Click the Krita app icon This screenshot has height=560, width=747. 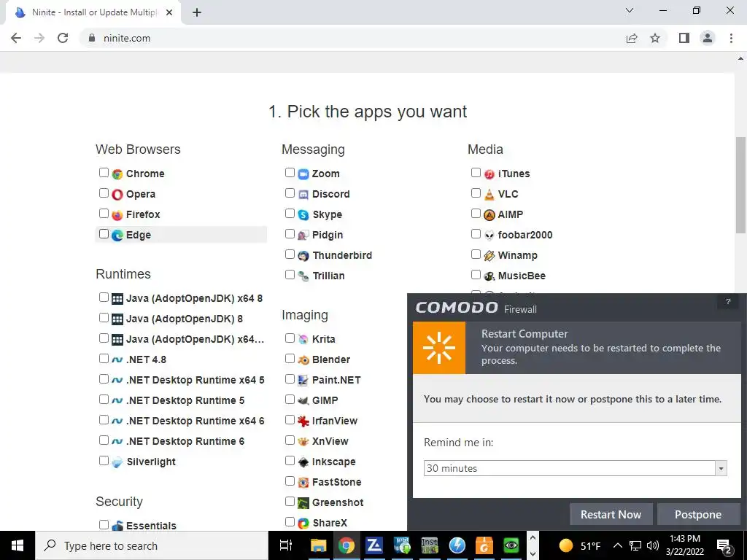pyautogui.click(x=303, y=340)
